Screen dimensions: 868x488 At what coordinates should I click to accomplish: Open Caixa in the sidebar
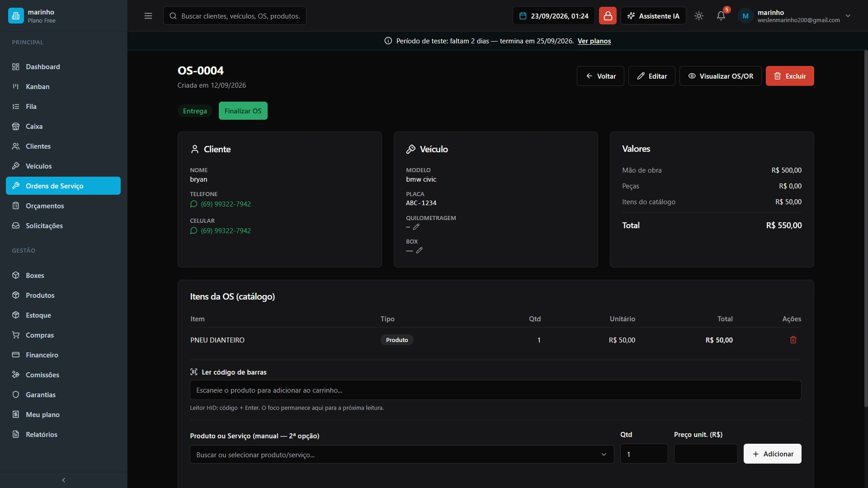pos(63,126)
